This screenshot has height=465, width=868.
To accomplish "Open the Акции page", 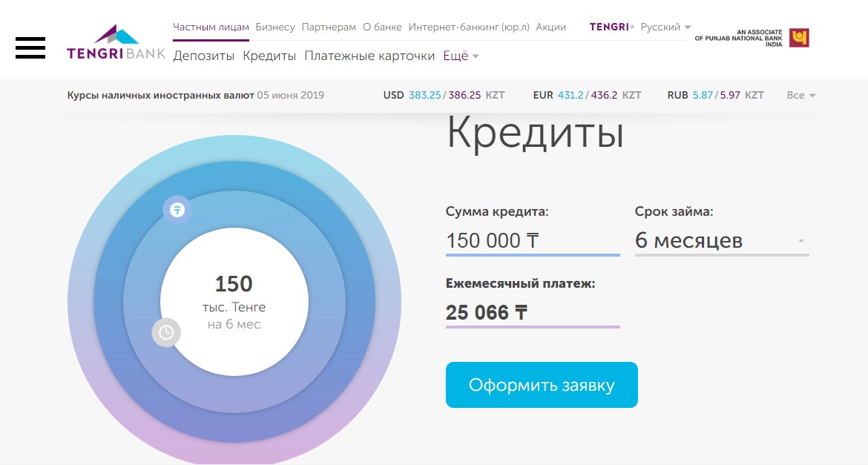I will point(550,27).
